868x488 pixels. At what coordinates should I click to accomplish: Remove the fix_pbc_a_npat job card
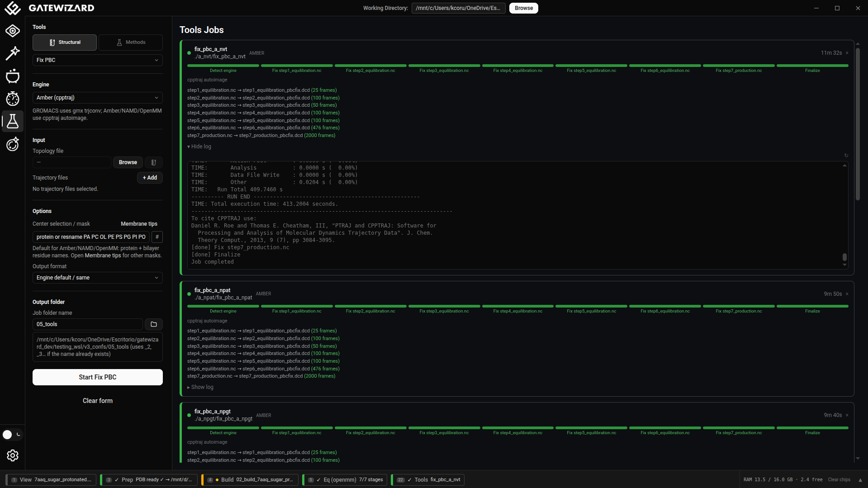tap(847, 294)
